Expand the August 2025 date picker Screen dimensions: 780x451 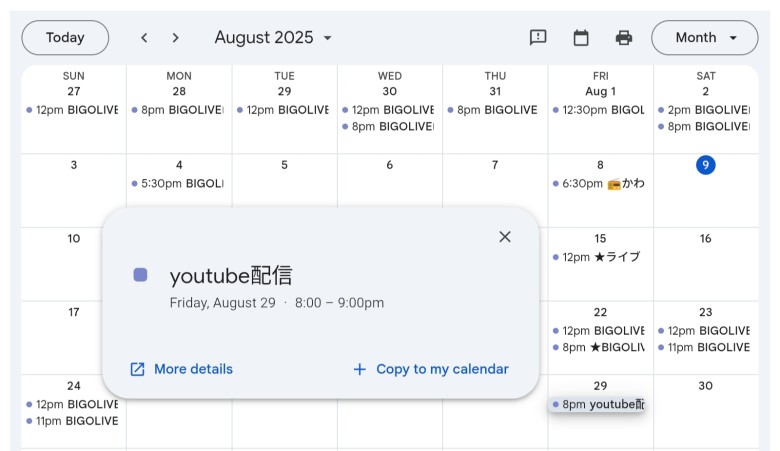click(273, 38)
